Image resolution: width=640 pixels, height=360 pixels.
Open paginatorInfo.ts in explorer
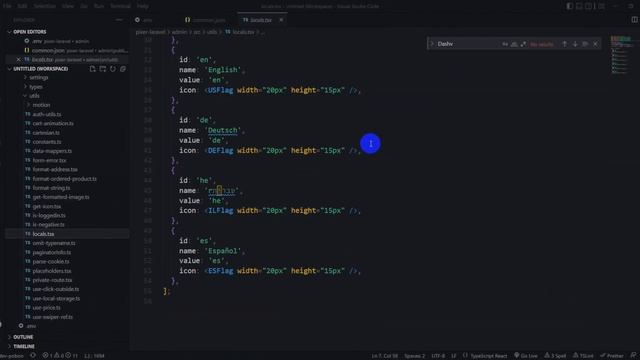tap(52, 252)
